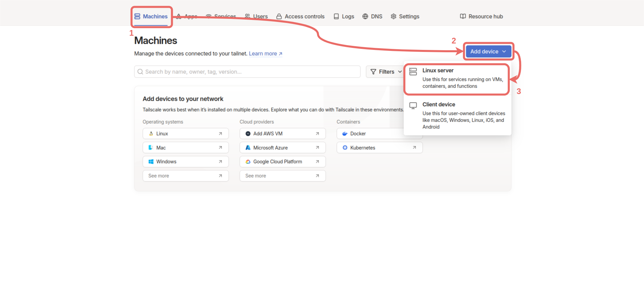
Task: Go to the DNS tab
Action: (x=373, y=17)
